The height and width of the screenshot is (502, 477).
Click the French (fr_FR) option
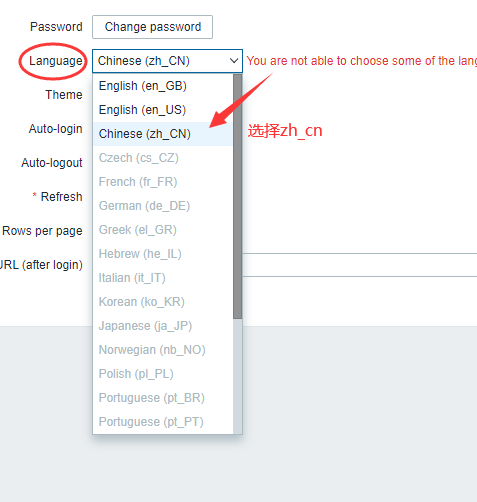[x=163, y=182]
